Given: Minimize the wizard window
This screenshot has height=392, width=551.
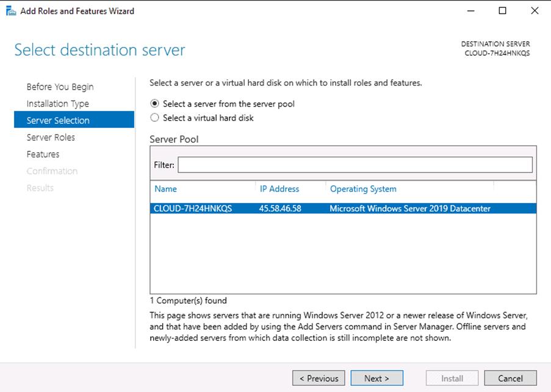Looking at the screenshot, I should pos(472,11).
